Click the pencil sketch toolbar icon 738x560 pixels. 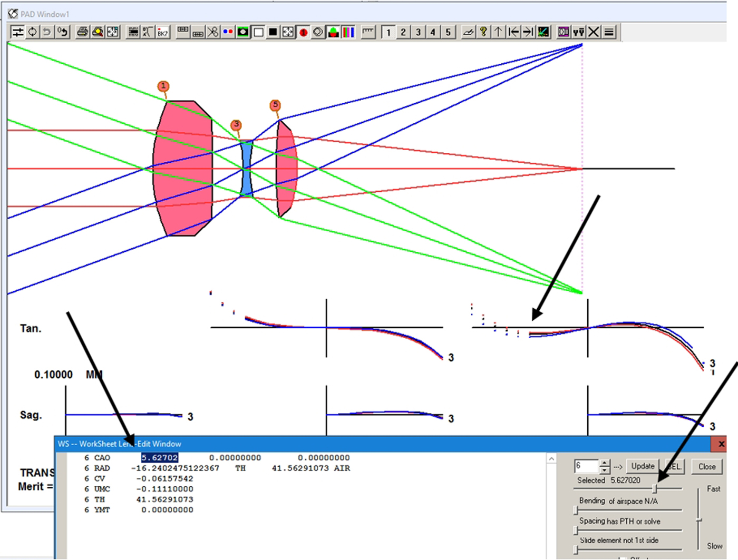tap(468, 32)
